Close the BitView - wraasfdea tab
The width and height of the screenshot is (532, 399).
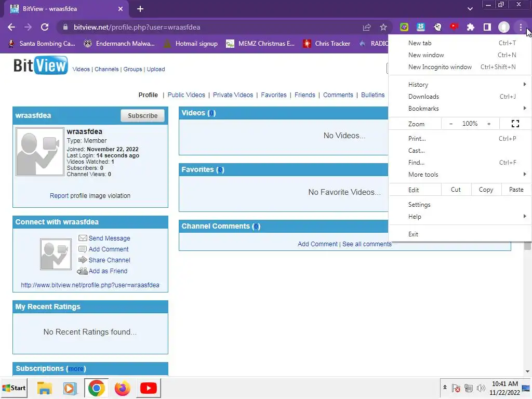pos(121,9)
